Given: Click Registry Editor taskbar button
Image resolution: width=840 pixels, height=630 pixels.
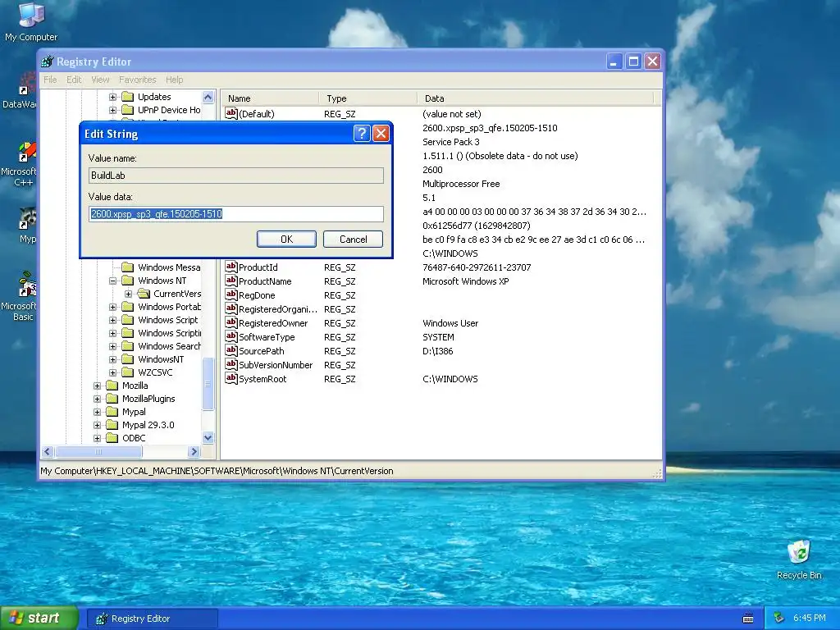Looking at the screenshot, I should [153, 619].
